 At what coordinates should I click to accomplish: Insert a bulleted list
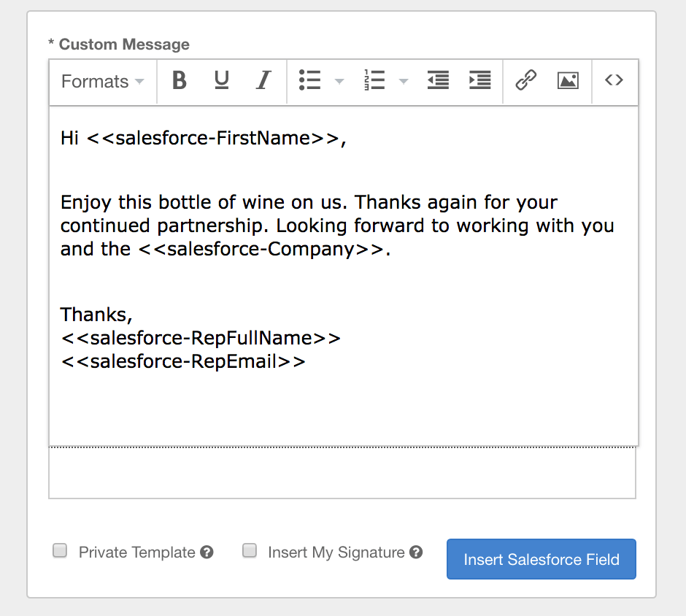pos(310,80)
